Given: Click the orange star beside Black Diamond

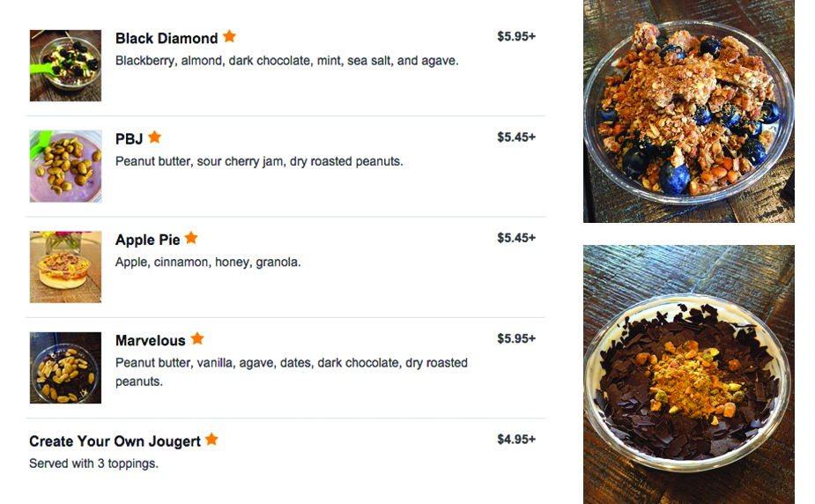Looking at the screenshot, I should pyautogui.click(x=229, y=36).
